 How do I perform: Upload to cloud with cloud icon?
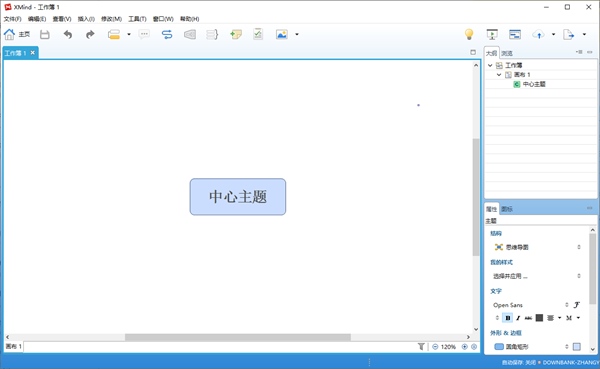point(539,34)
